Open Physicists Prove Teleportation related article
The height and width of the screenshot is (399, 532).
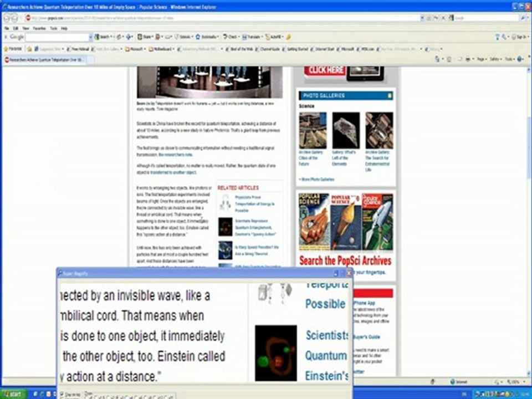coord(254,203)
